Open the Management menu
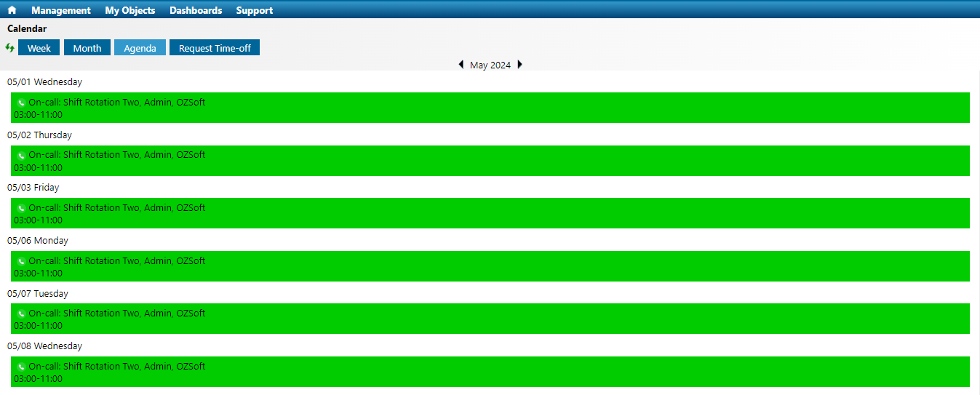 (61, 10)
